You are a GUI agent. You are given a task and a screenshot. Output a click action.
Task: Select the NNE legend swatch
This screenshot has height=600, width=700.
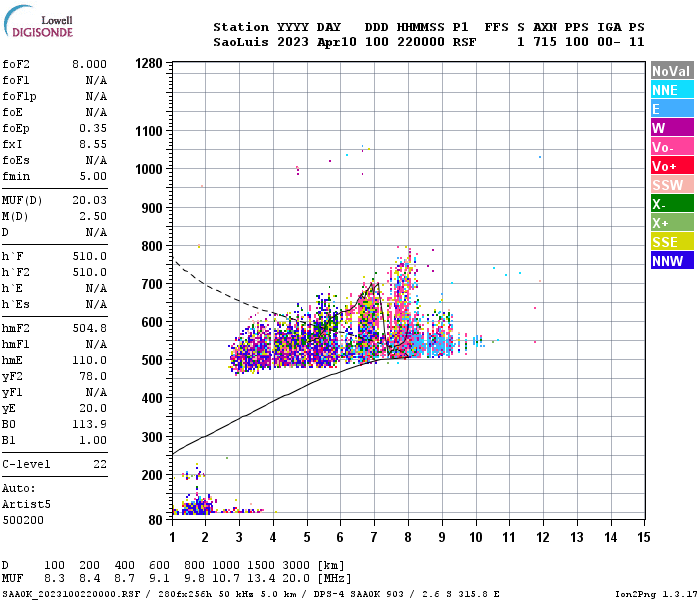coord(672,90)
